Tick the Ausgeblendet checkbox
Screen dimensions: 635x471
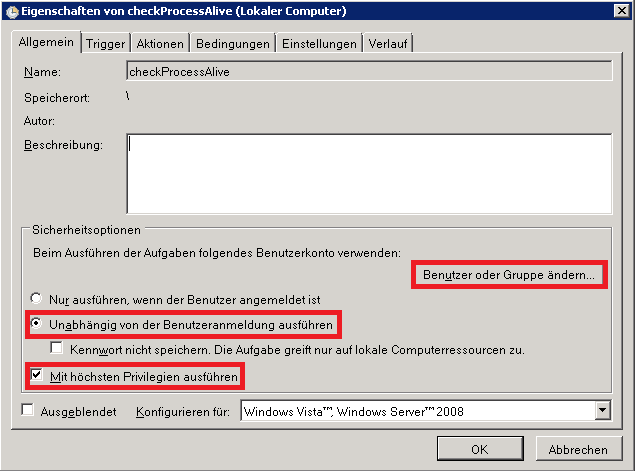click(x=28, y=410)
